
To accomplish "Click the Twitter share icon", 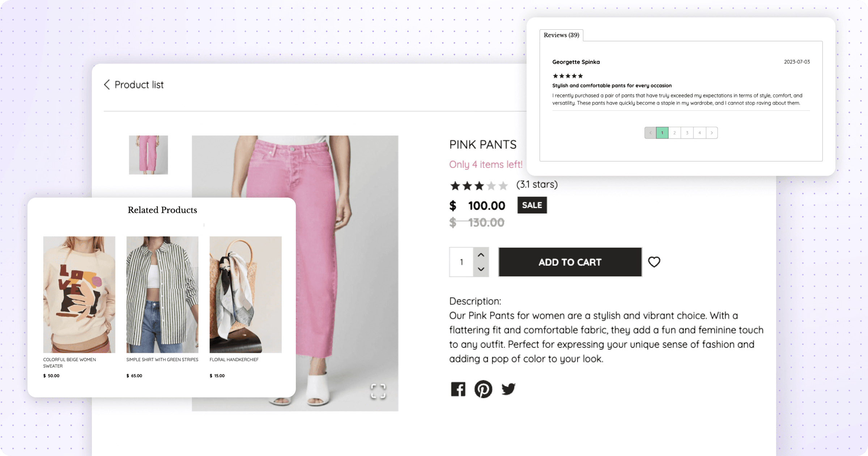I will 507,389.
